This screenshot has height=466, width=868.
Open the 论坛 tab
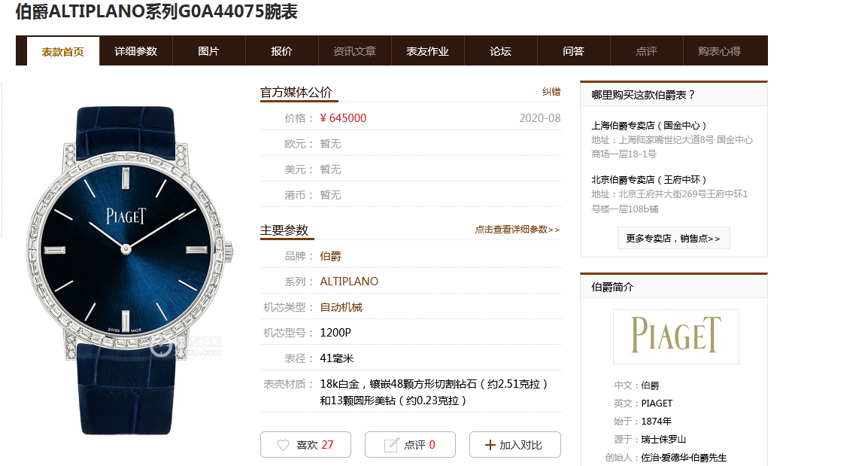[500, 51]
